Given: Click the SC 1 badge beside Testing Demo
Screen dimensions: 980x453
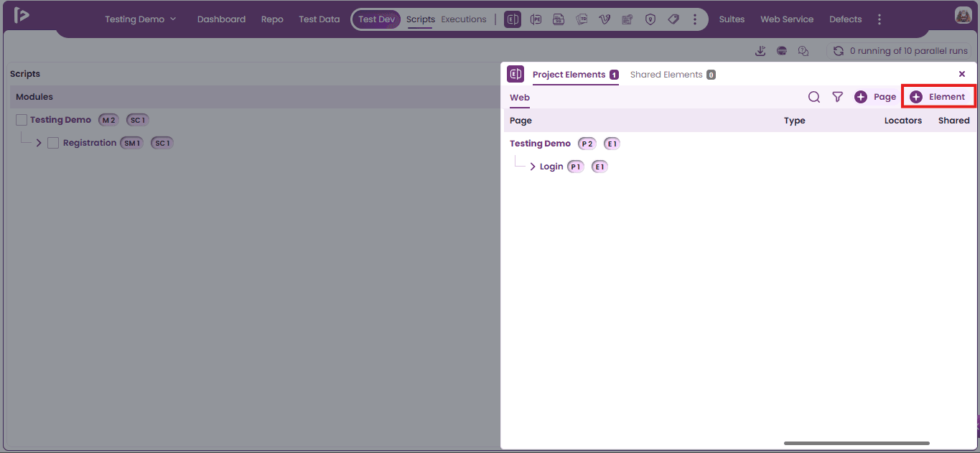Looking at the screenshot, I should pos(138,120).
